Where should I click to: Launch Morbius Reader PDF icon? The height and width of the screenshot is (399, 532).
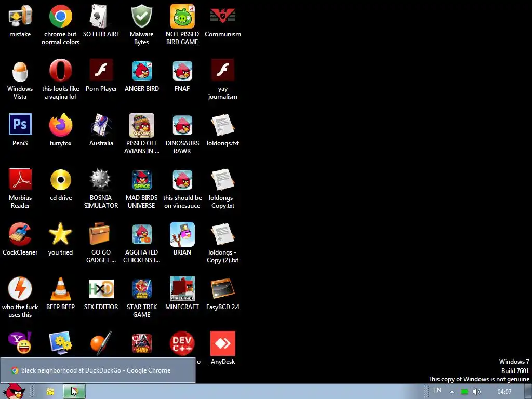click(20, 180)
